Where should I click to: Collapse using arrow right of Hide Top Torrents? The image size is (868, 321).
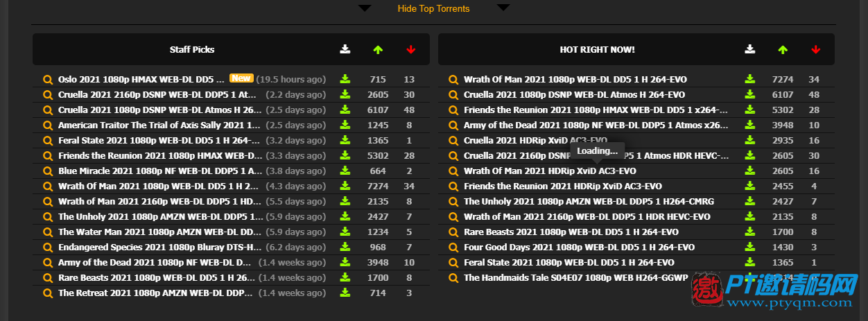(x=503, y=8)
